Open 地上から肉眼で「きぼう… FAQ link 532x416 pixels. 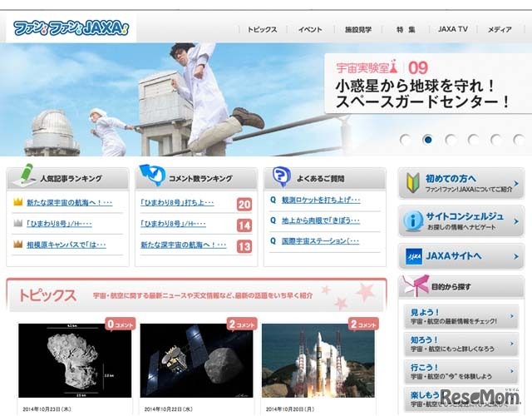tap(321, 220)
